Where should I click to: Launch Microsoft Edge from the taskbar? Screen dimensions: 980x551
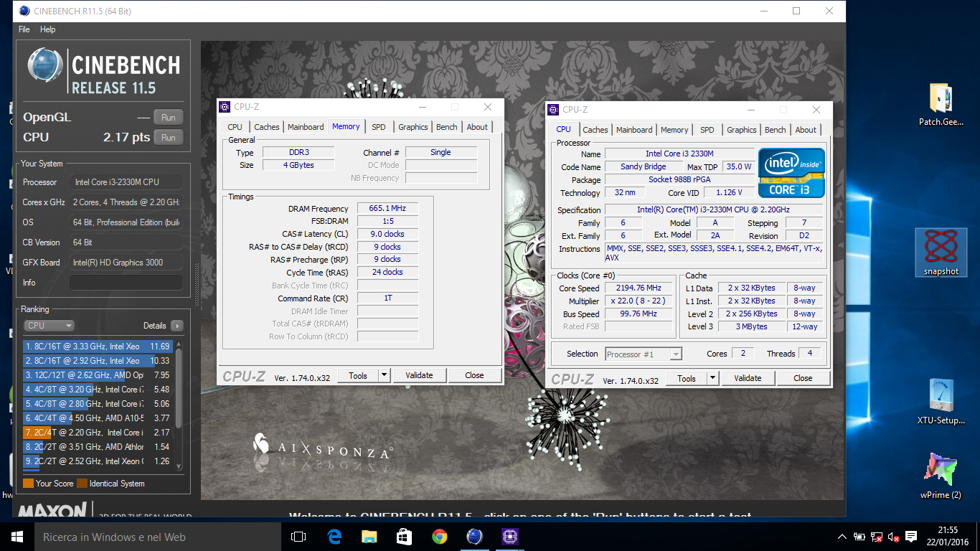point(334,537)
